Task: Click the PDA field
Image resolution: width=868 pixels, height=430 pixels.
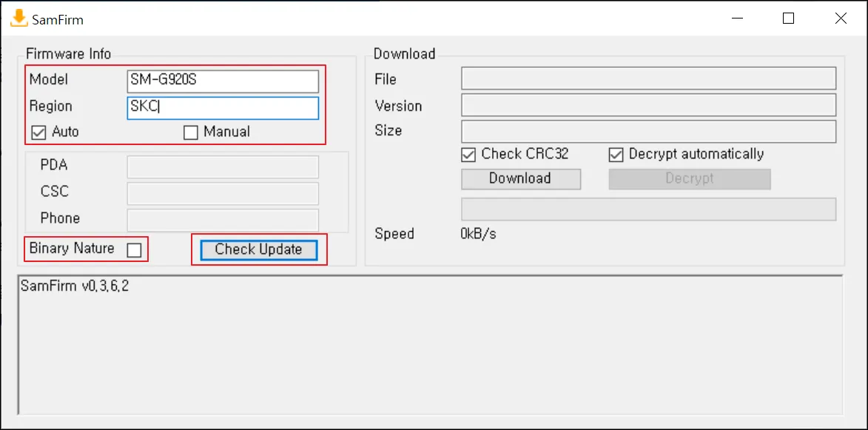Action: tap(223, 167)
